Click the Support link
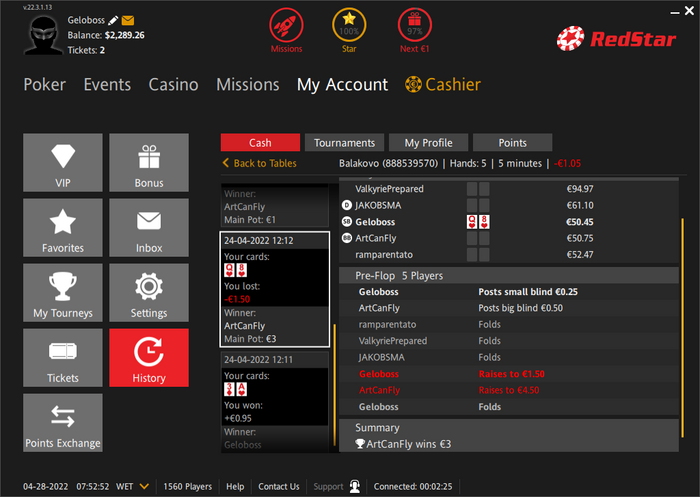 [x=328, y=486]
